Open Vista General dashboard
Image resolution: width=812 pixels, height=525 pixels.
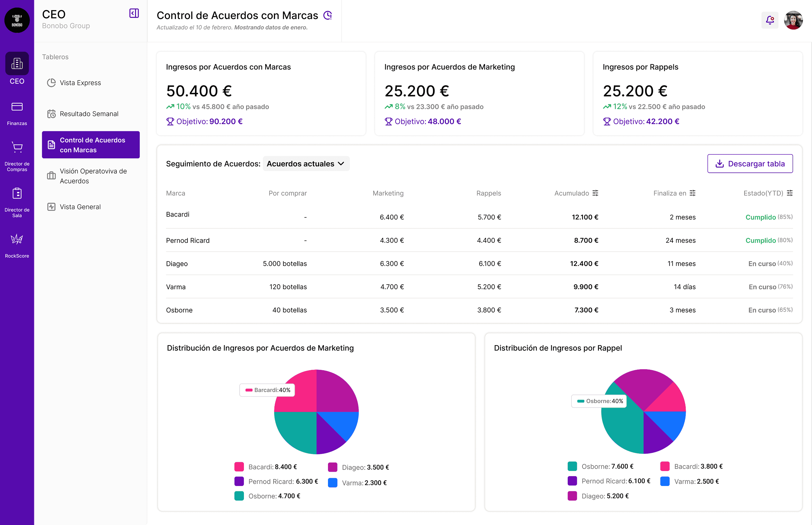[91, 207]
